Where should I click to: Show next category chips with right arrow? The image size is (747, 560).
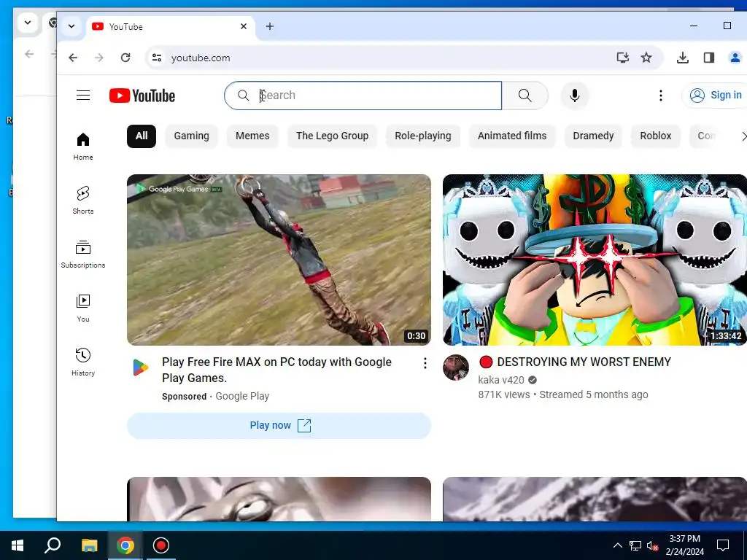coord(743,136)
